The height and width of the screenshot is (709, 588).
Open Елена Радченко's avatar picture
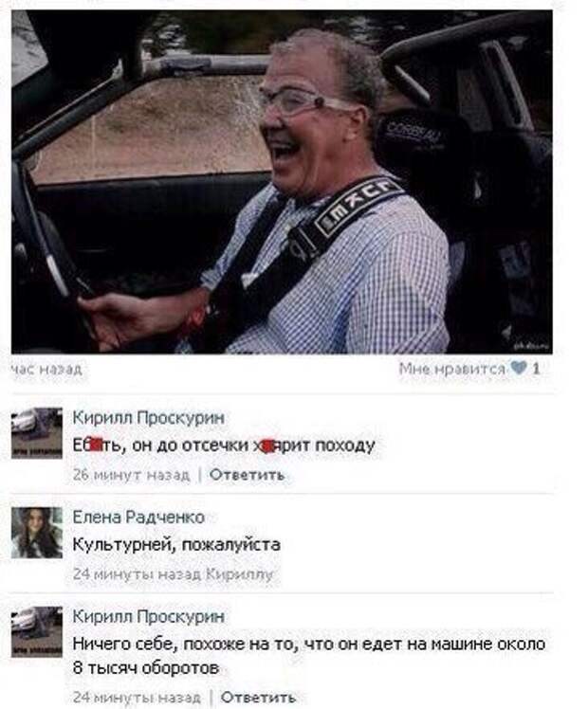pyautogui.click(x=37, y=533)
